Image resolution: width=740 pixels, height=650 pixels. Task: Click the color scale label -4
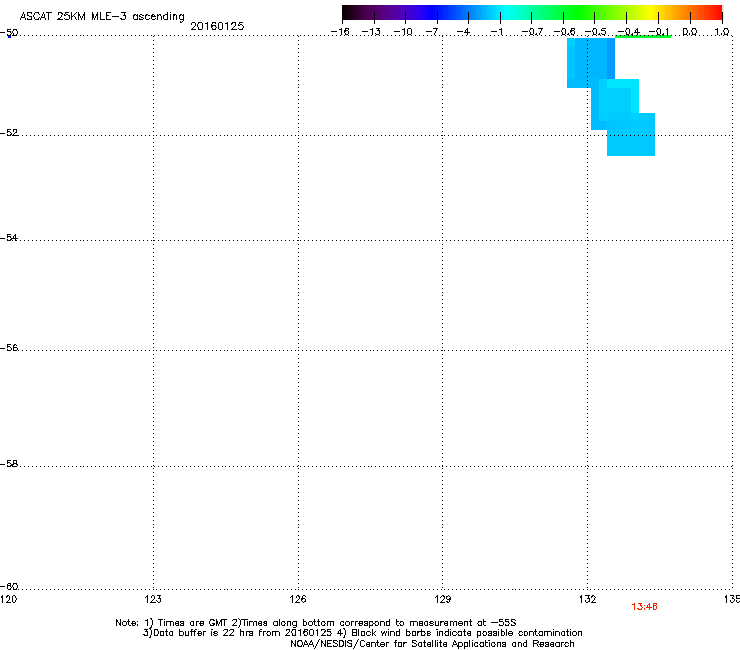point(464,32)
